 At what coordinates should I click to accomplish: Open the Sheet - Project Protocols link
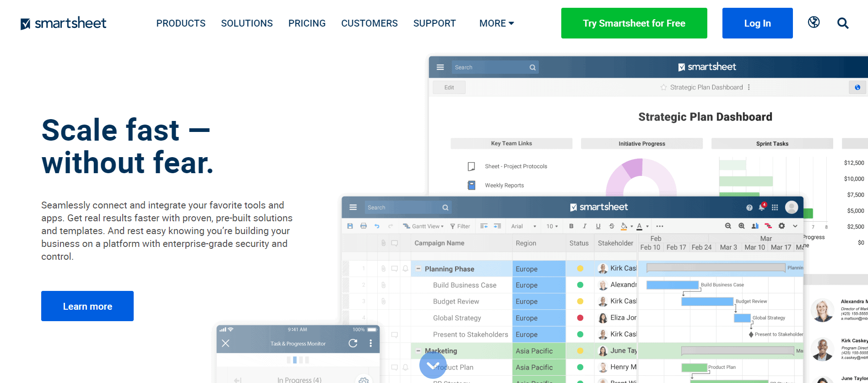pos(516,166)
